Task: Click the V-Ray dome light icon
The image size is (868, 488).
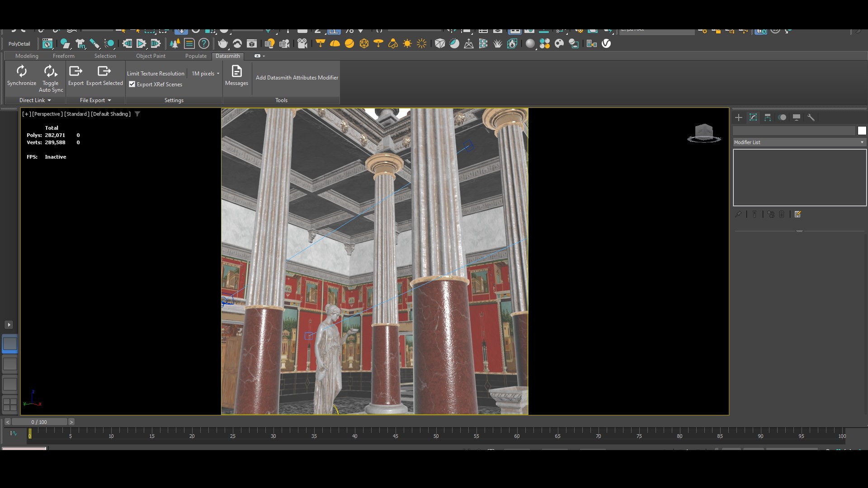Action: coord(335,43)
